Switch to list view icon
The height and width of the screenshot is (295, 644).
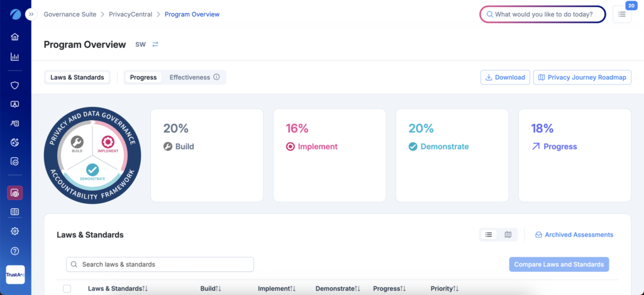[x=489, y=235]
